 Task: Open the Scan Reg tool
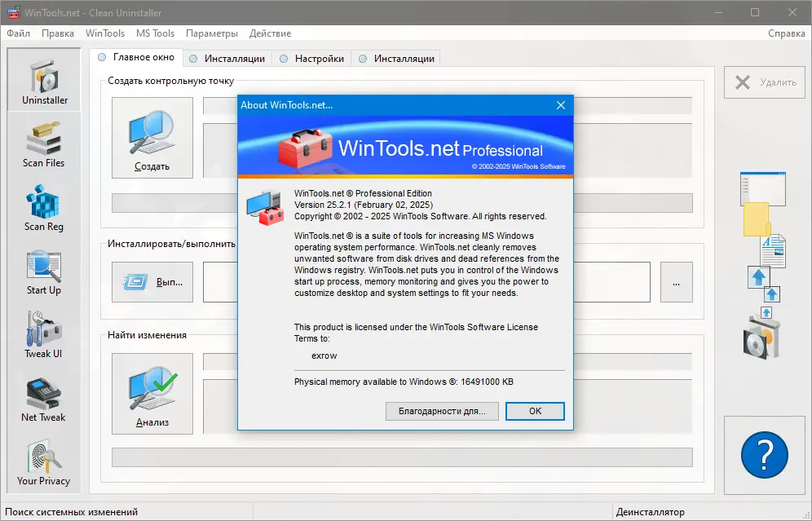[x=44, y=209]
